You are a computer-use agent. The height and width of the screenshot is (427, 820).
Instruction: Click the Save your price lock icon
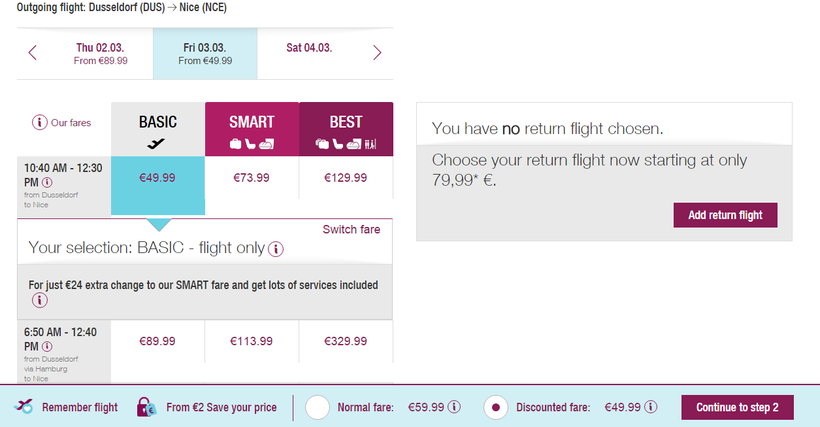(146, 407)
